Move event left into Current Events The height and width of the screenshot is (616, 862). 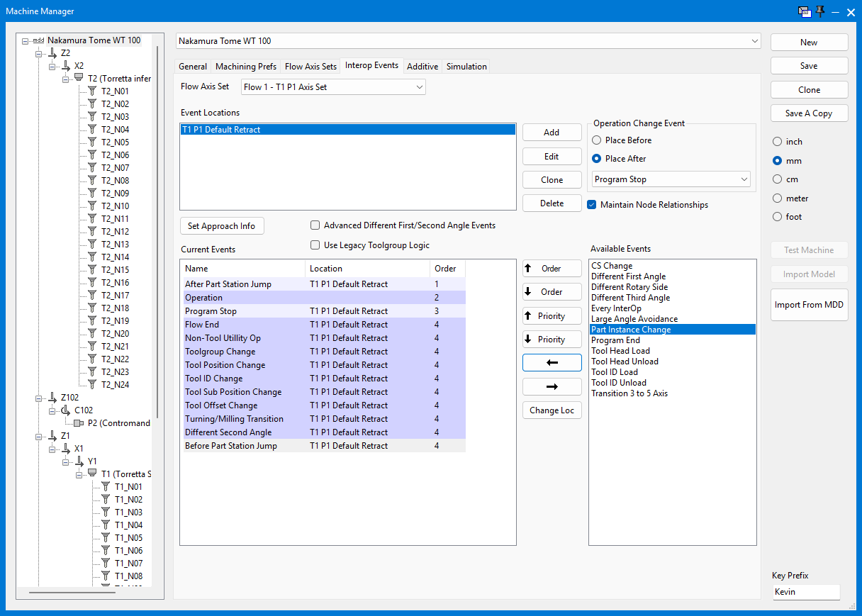pos(552,363)
